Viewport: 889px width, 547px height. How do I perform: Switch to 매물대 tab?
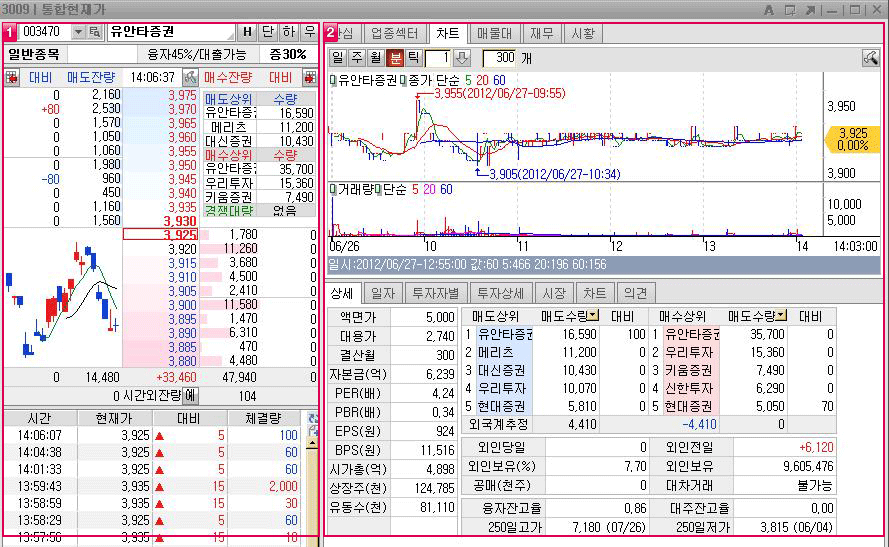[x=494, y=33]
